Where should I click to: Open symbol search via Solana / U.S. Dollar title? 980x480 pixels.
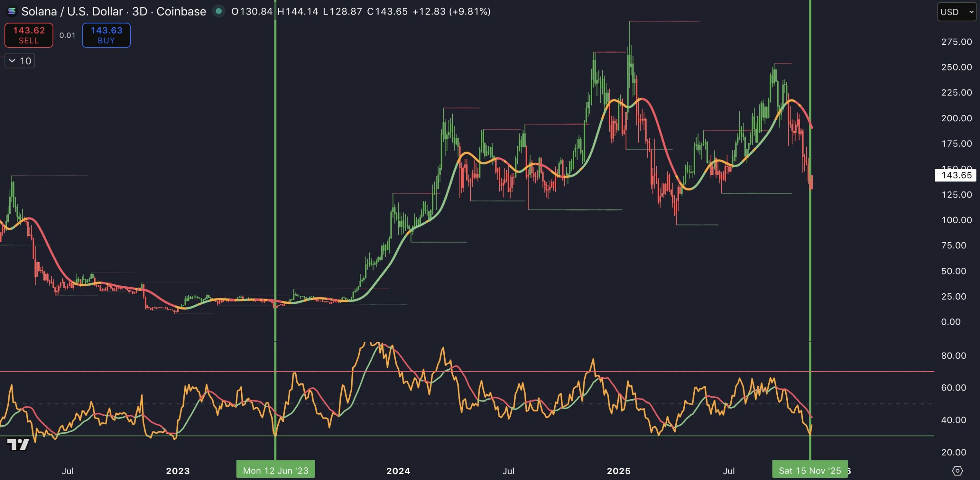coord(73,11)
